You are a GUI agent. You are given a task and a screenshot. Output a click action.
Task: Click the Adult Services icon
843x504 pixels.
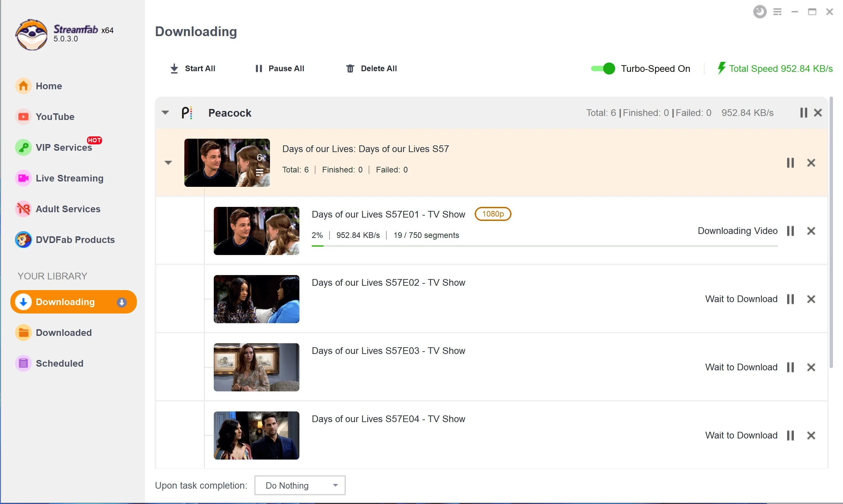pos(23,209)
